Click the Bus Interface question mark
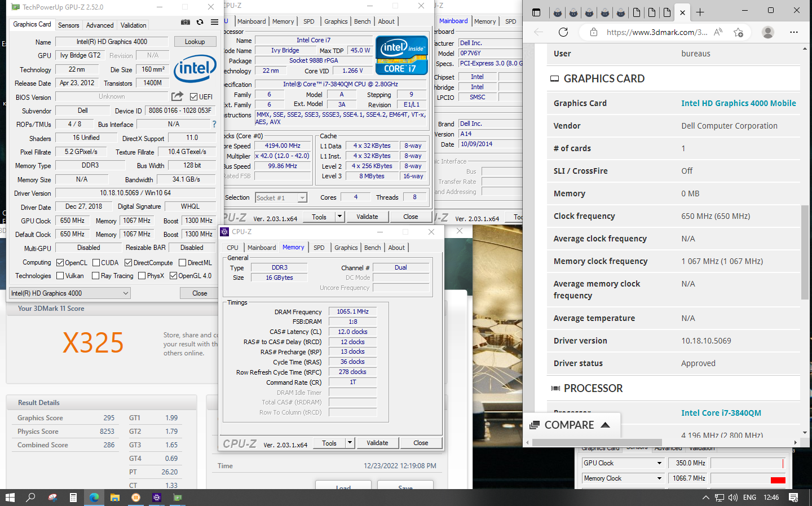Viewport: 812px width, 506px height. click(214, 124)
